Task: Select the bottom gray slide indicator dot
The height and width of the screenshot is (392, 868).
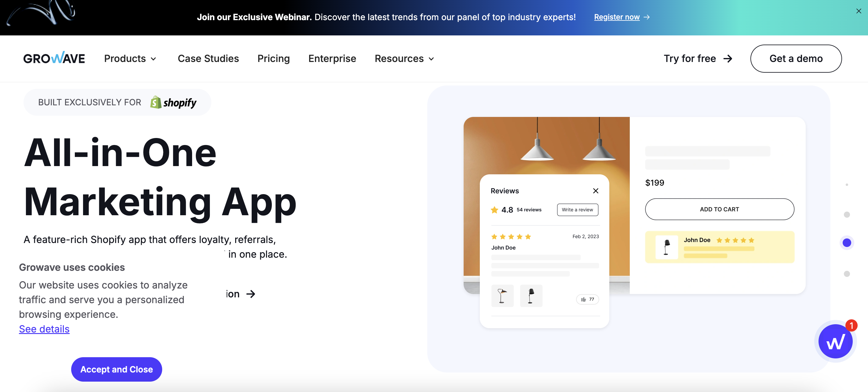Action: click(846, 274)
